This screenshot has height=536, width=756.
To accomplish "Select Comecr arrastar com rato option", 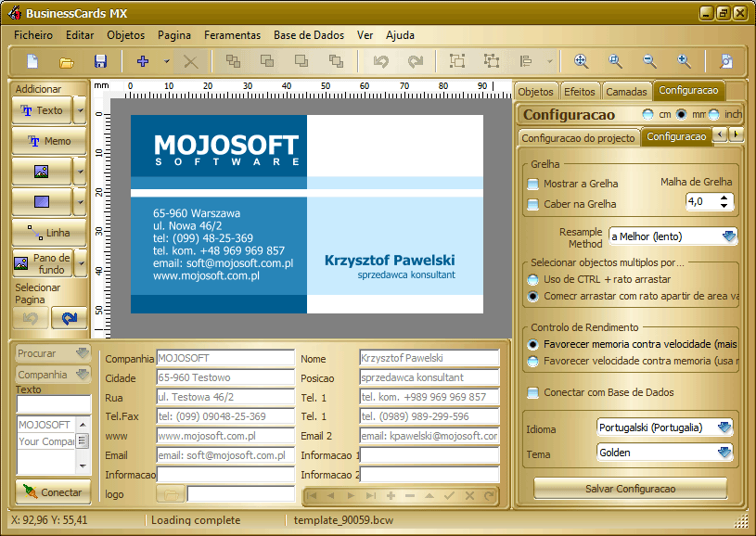I will (532, 296).
